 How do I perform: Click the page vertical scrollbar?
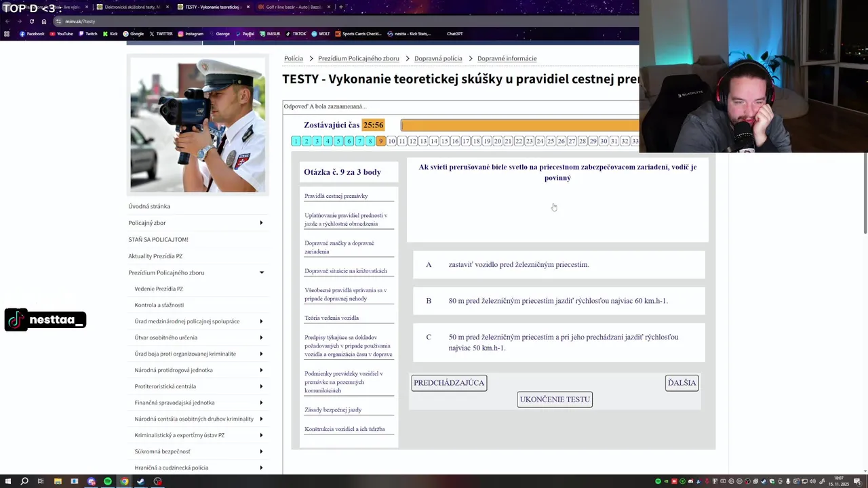coord(864,193)
